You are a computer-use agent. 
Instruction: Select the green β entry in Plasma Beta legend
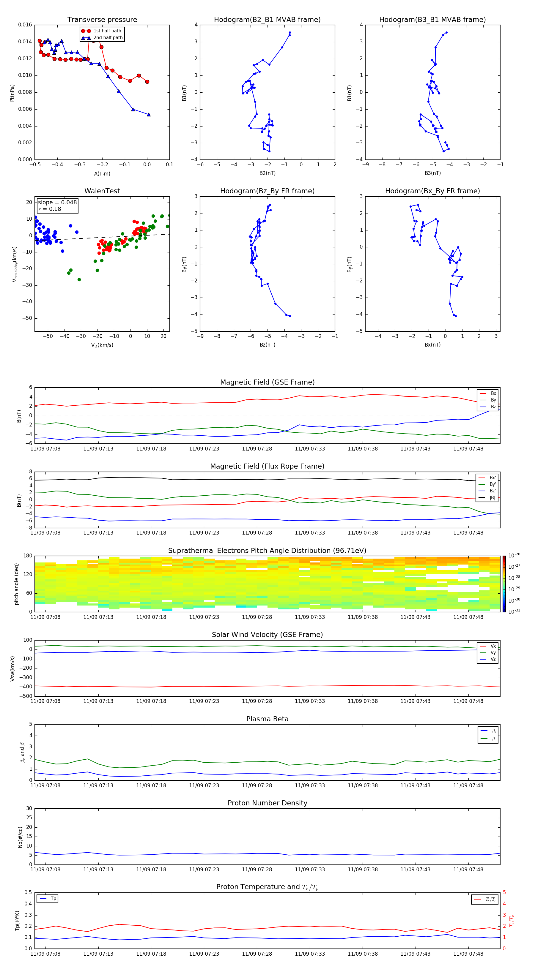point(488,739)
